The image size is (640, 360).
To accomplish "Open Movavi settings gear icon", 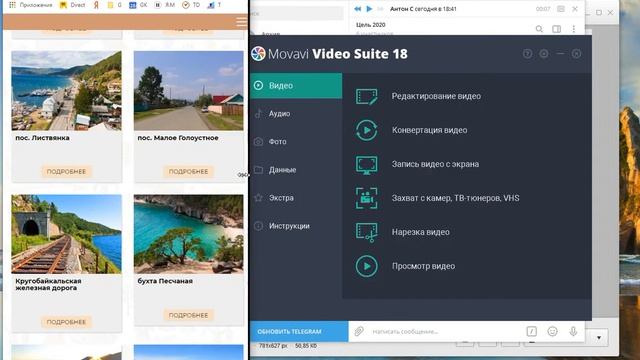I will 544,53.
